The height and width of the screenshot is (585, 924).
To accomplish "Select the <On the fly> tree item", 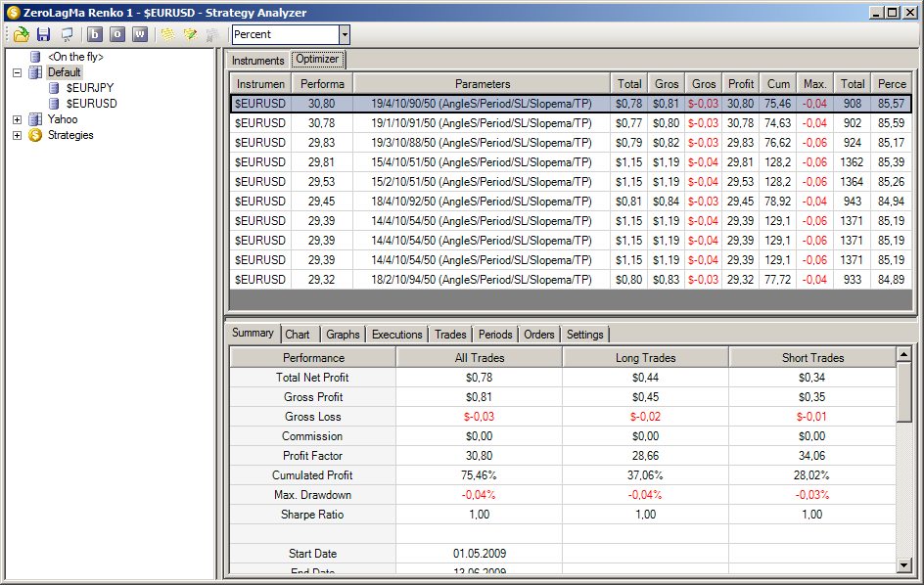I will tap(75, 57).
